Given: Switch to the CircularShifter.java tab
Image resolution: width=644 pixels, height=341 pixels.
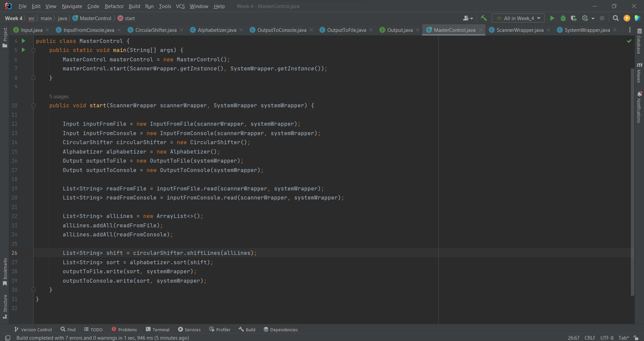Looking at the screenshot, I should click(x=156, y=30).
